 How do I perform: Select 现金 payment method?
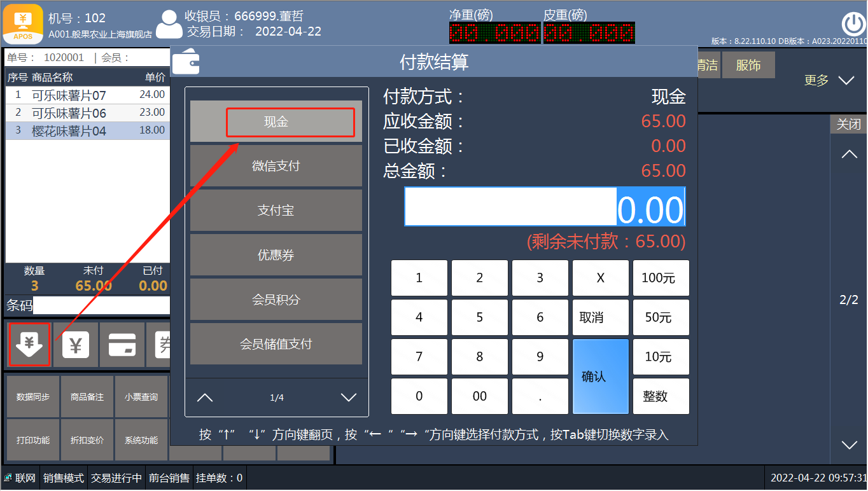276,121
